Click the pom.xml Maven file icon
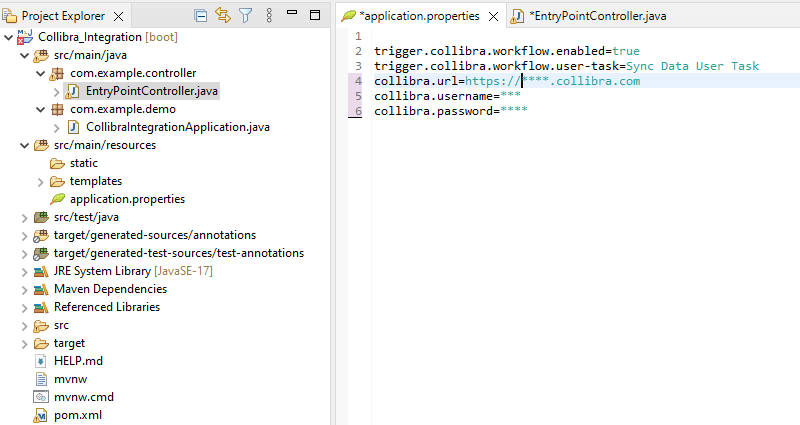800x425 pixels. pos(40,416)
